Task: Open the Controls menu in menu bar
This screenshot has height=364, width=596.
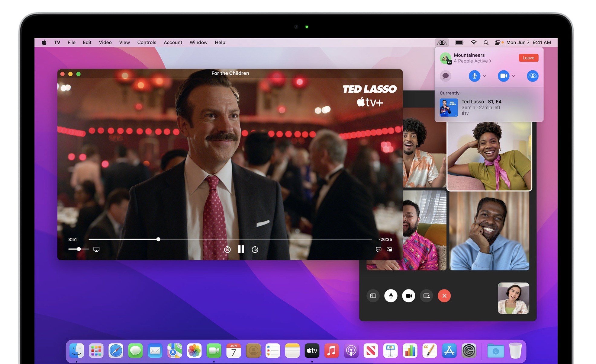Action: pyautogui.click(x=147, y=43)
